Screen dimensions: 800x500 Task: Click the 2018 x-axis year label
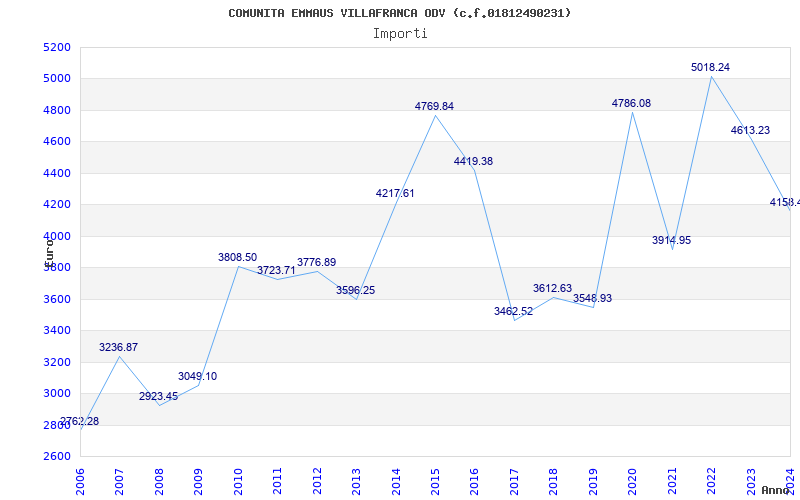(554, 482)
